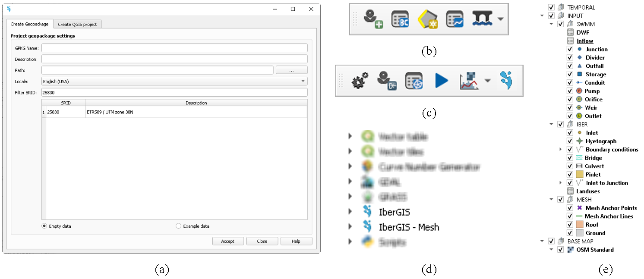Click the IberGIS logo icon in toolbar
Screen dimensions: 644x279
[507, 80]
